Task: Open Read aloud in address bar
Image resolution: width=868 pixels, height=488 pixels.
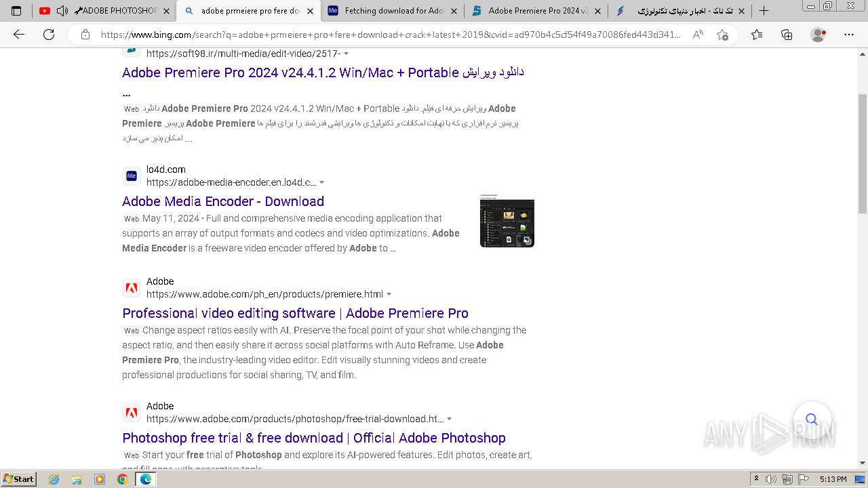Action: point(698,35)
